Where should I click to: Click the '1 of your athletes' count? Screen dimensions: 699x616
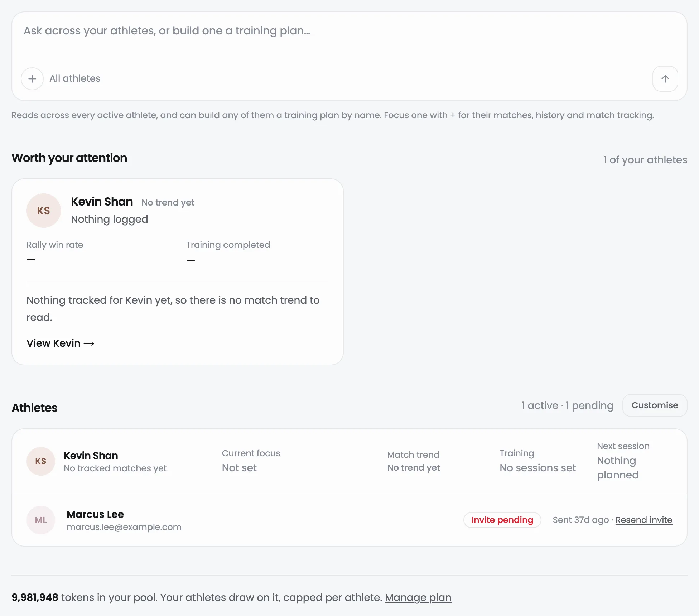645,160
